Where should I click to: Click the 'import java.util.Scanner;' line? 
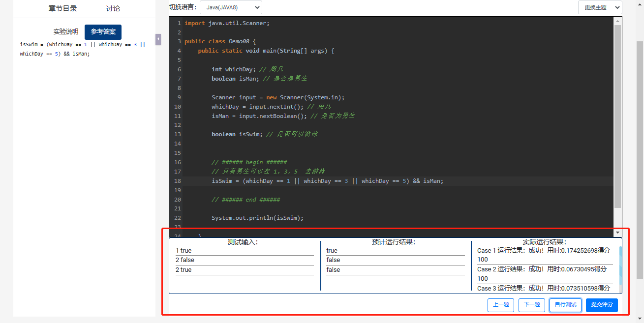227,23
